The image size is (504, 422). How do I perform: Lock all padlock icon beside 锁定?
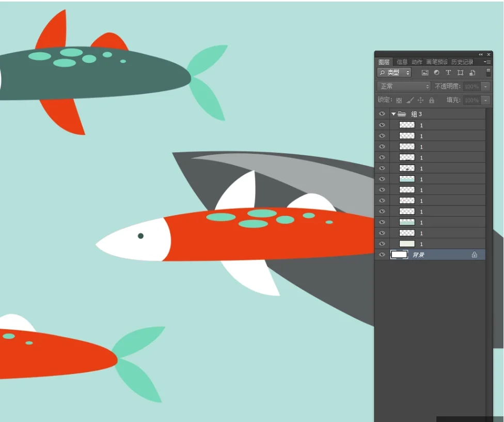point(432,100)
